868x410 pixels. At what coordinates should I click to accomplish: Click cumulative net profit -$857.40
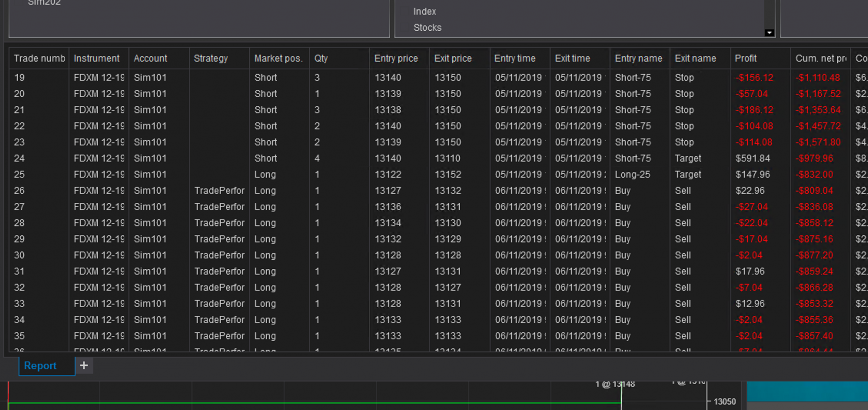pyautogui.click(x=814, y=336)
